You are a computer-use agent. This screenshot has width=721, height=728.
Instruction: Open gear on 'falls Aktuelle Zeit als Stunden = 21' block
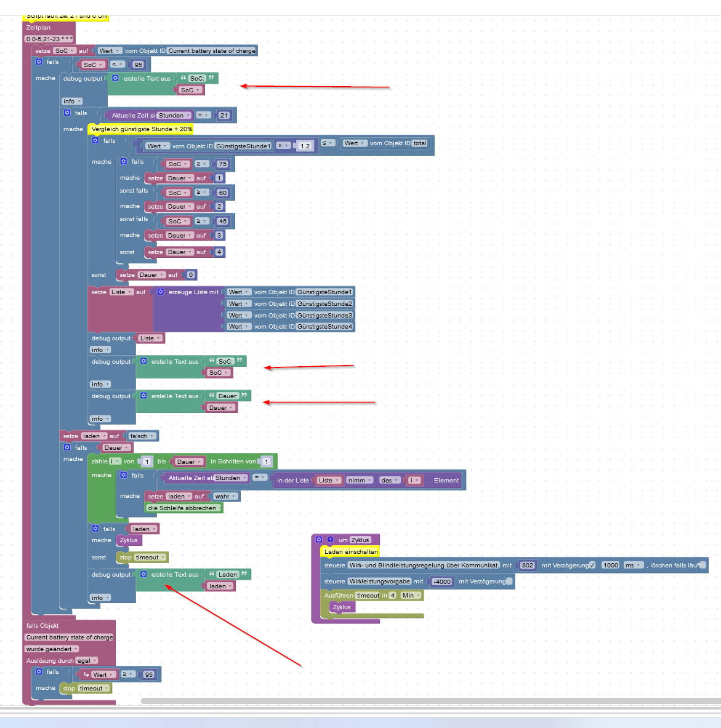tap(67, 113)
